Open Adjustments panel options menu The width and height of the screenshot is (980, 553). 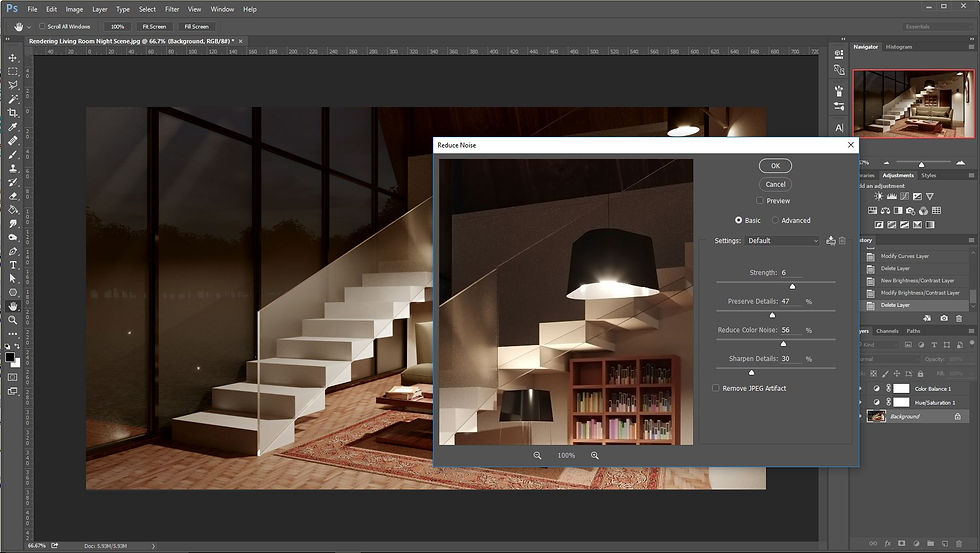point(971,176)
